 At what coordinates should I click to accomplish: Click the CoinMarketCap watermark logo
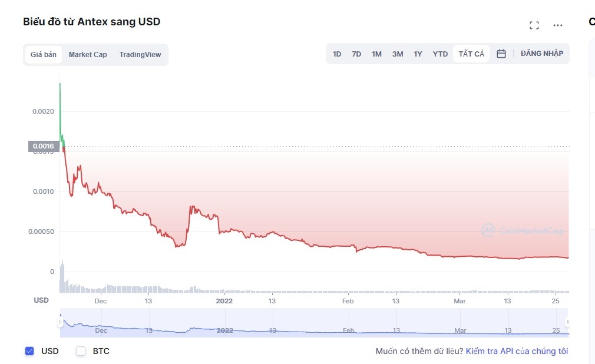coord(522,230)
